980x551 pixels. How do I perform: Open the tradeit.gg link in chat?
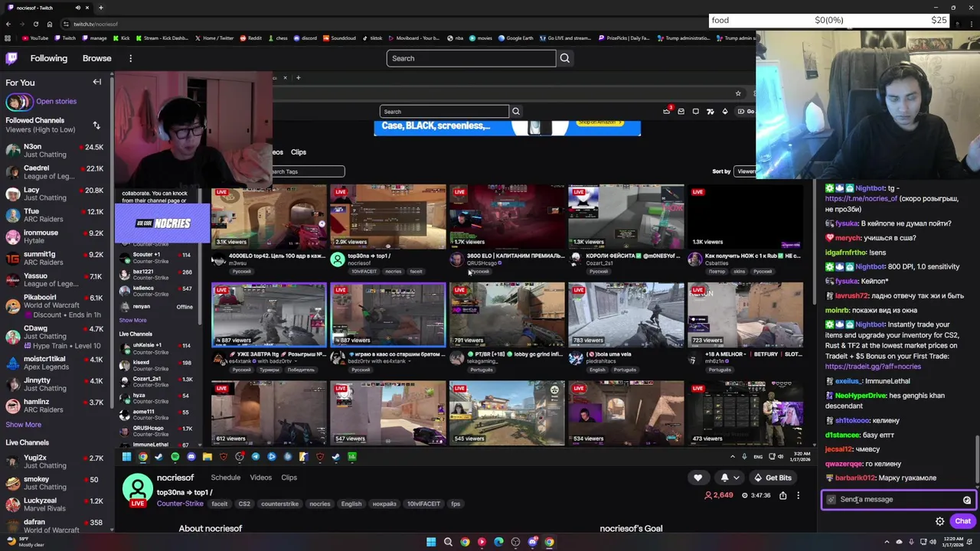[x=873, y=367]
